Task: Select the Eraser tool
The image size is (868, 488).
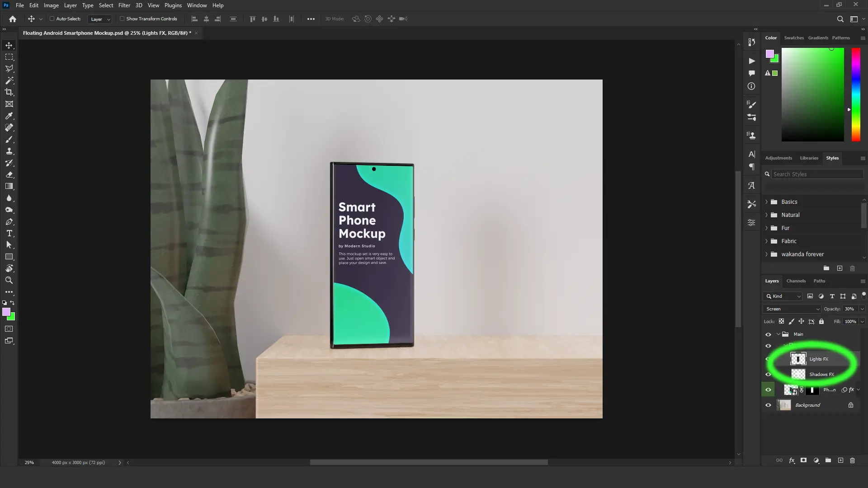Action: click(x=9, y=174)
